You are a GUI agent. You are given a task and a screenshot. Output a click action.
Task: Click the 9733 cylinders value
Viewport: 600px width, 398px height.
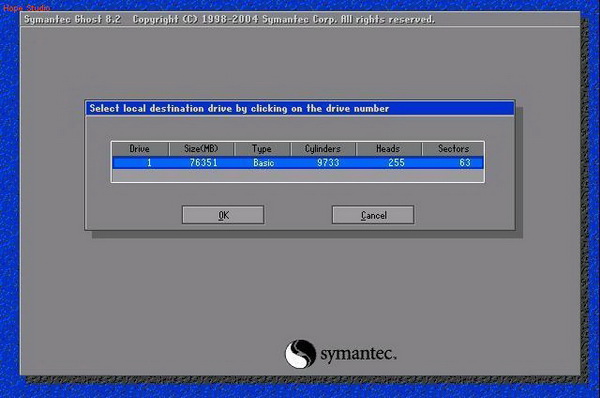point(328,163)
